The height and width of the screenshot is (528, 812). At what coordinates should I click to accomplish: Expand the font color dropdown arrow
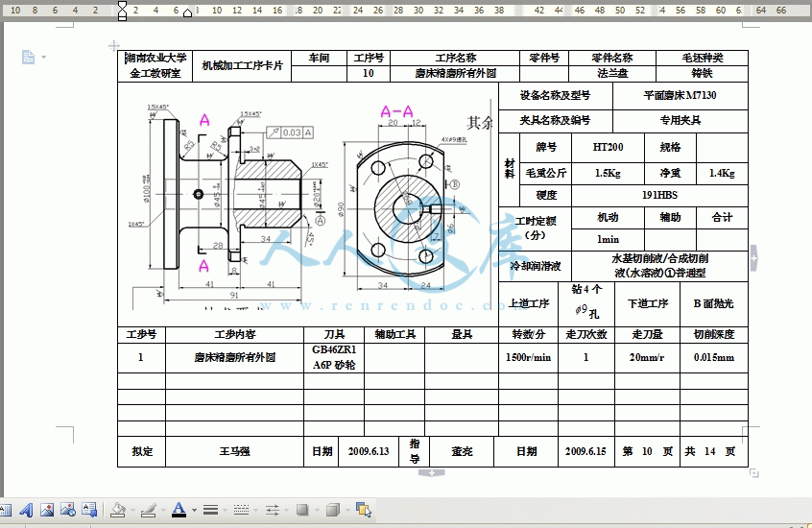[194, 511]
